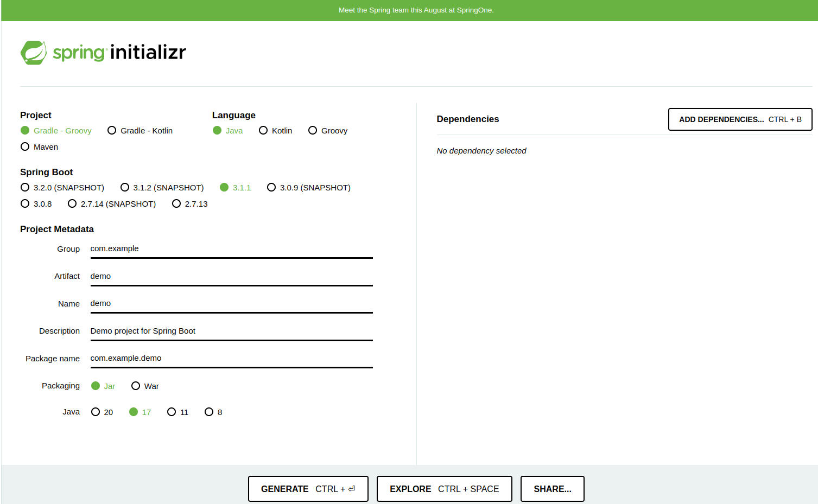The height and width of the screenshot is (504, 818).
Task: Choose Spring Boot version 3.0.8
Action: (x=25, y=204)
